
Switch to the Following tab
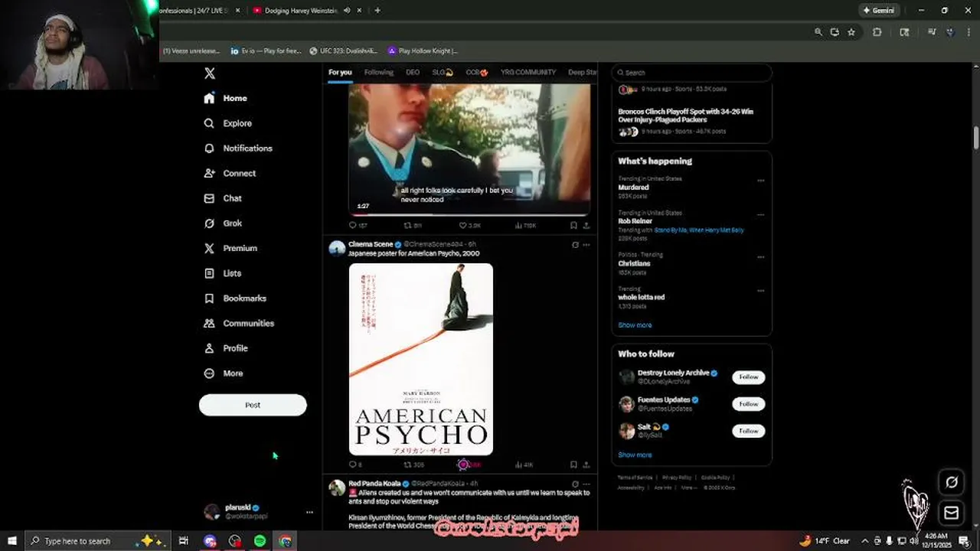coord(378,73)
